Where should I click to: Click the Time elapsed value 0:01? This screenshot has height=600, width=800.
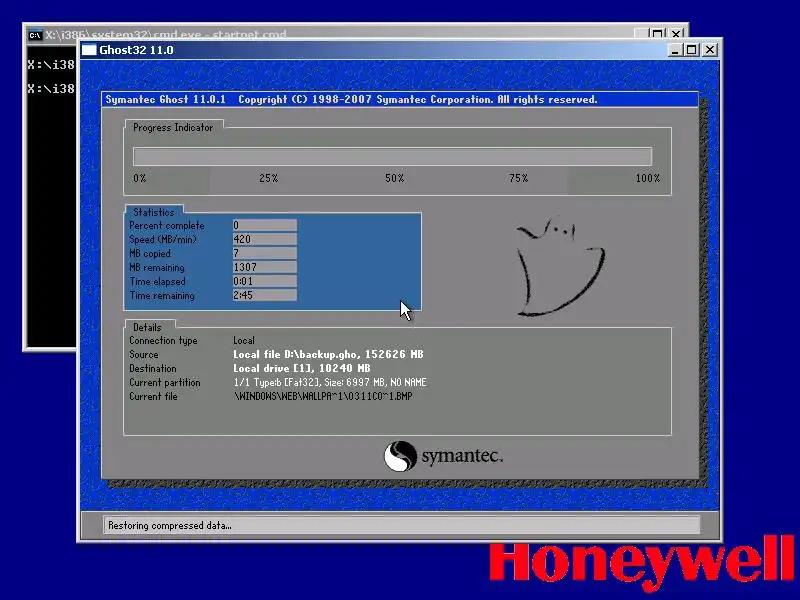coord(264,281)
